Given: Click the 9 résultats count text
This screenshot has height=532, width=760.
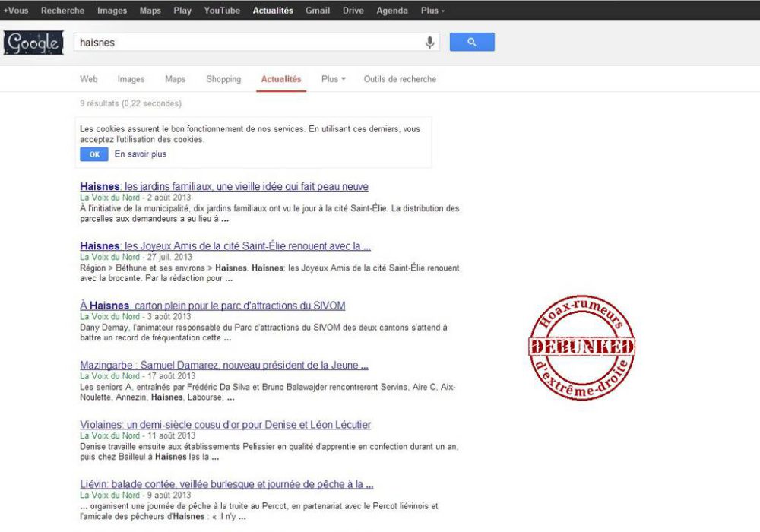Looking at the screenshot, I should 131,103.
